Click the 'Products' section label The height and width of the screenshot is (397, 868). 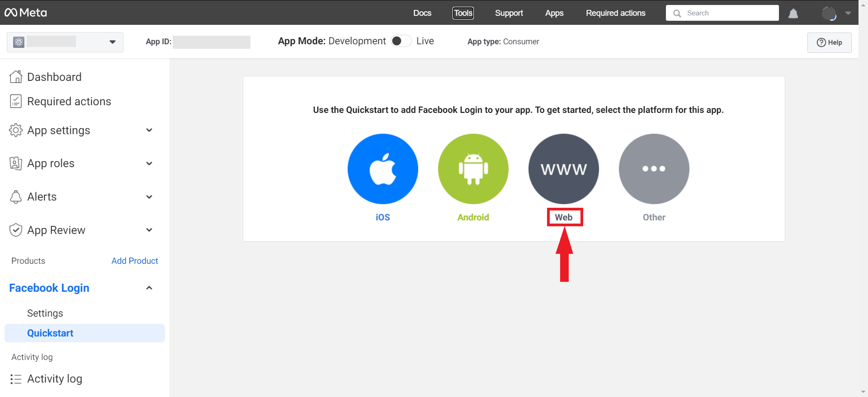(x=28, y=261)
